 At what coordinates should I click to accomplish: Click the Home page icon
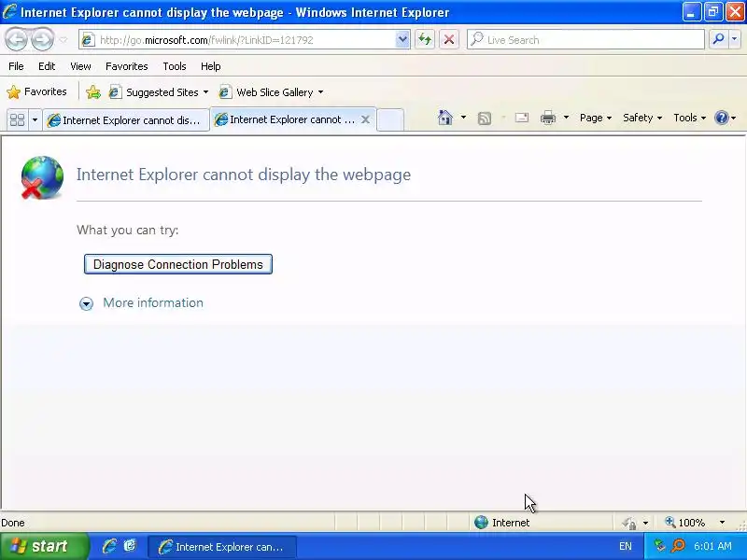click(x=445, y=118)
